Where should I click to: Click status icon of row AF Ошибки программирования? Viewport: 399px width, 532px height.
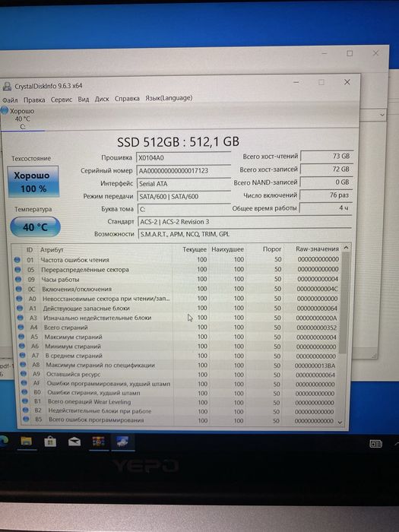click(x=24, y=383)
